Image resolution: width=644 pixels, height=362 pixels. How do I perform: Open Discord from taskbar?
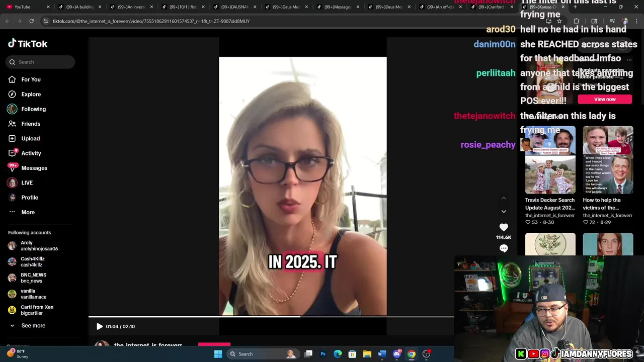tap(396, 354)
